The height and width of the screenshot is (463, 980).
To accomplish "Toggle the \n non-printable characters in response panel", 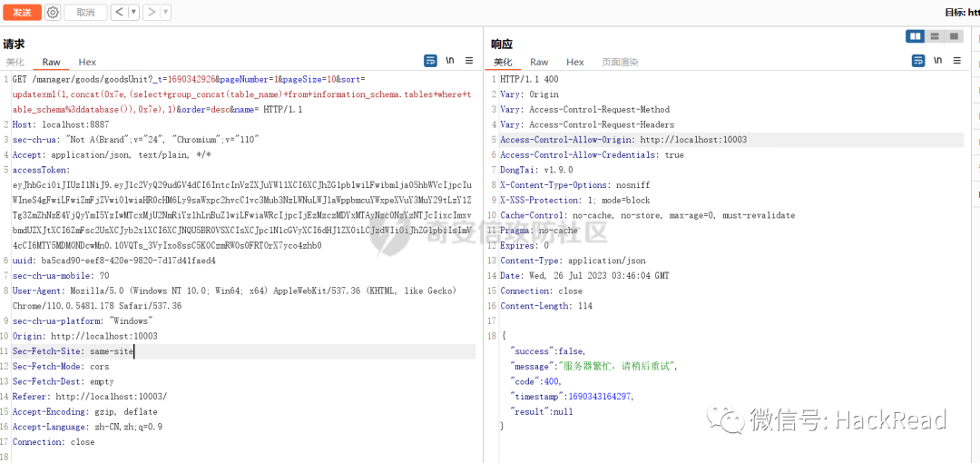I will coord(937,61).
